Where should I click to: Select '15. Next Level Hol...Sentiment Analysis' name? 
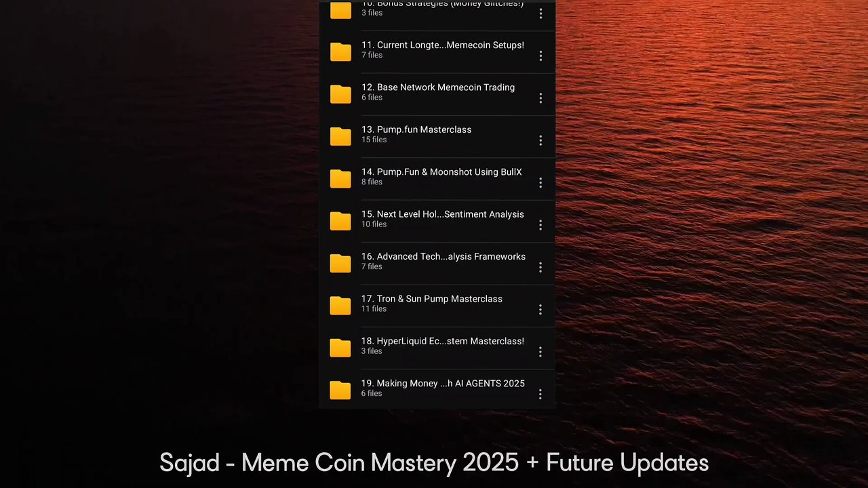(443, 214)
